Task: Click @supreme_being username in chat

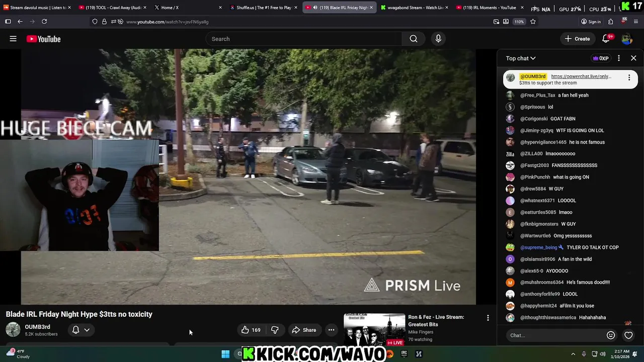Action: (x=539, y=247)
